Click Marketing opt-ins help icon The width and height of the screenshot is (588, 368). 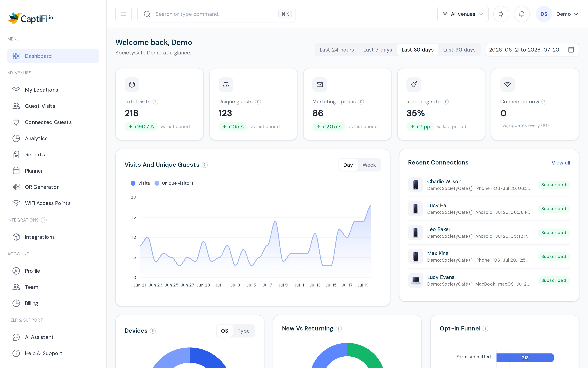pyautogui.click(x=361, y=102)
